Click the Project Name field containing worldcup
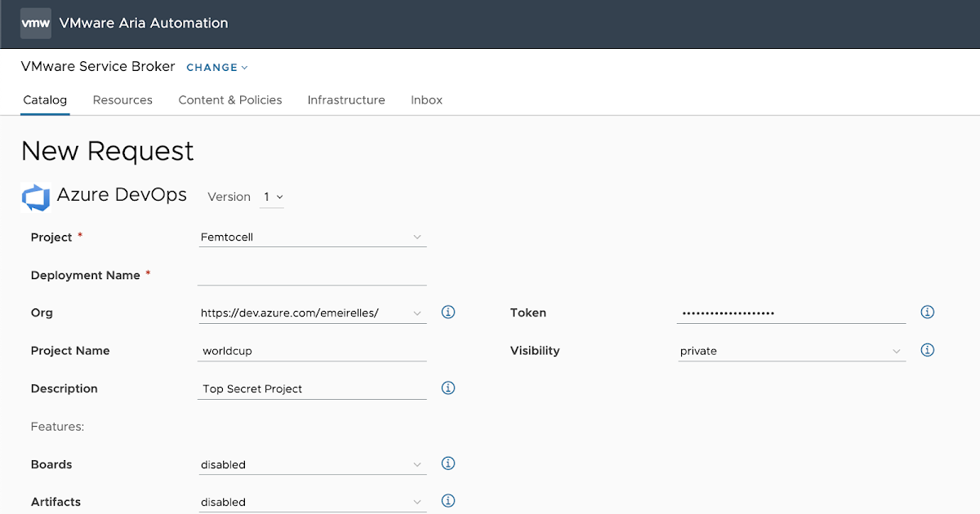 (312, 351)
